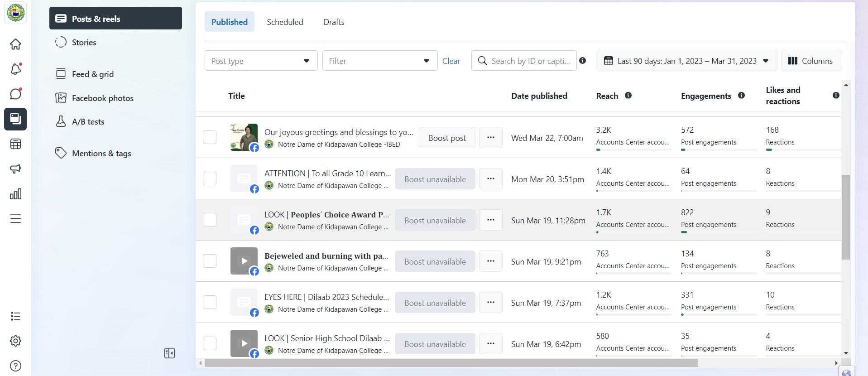
Task: Open the Settings gear icon
Action: coord(15,341)
